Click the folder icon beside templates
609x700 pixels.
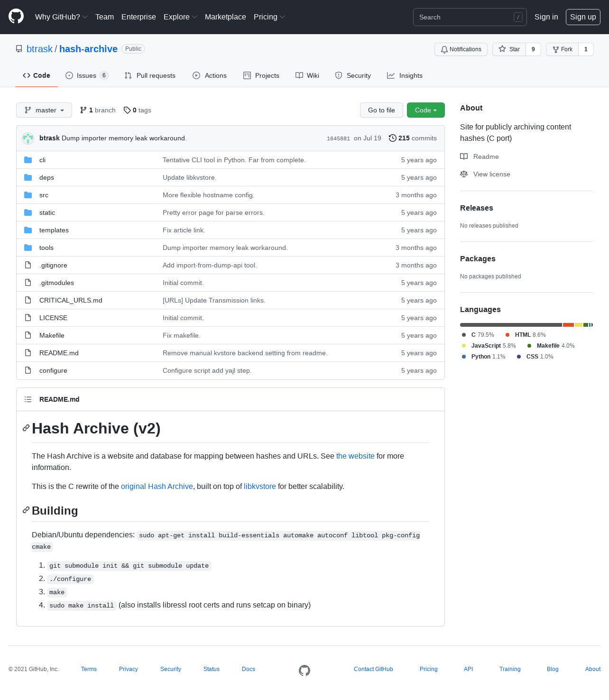(x=28, y=230)
